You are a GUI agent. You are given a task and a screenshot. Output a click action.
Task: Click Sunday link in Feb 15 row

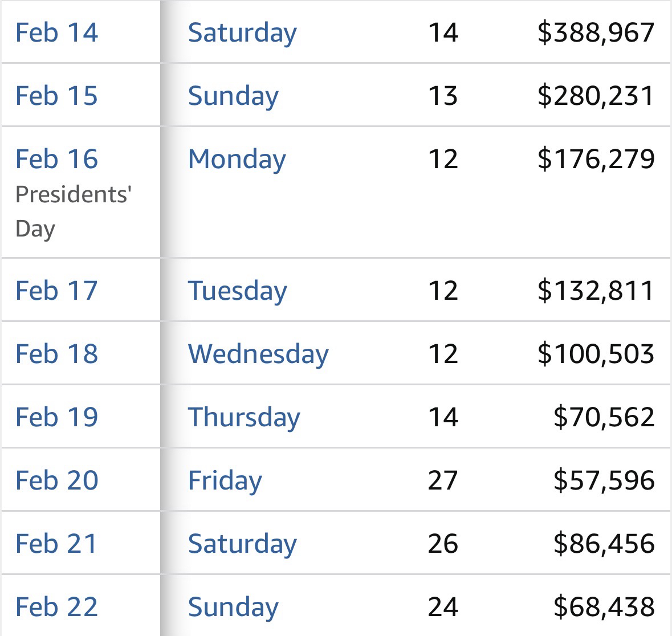click(x=233, y=96)
